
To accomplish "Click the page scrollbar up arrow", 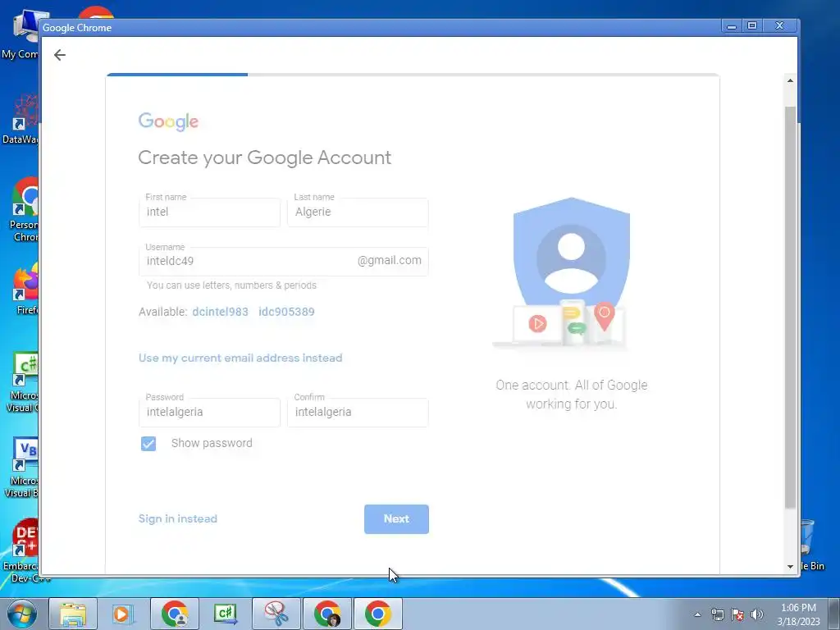I will click(790, 80).
